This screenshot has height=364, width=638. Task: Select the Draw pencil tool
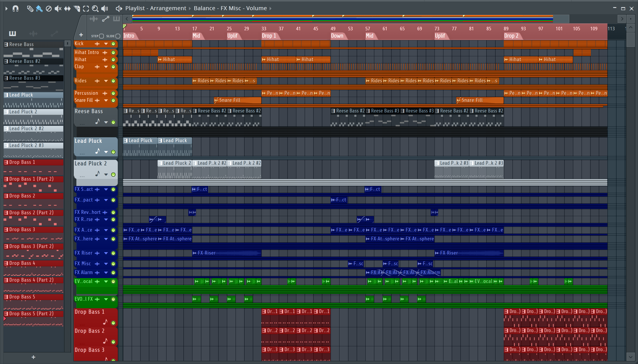30,8
